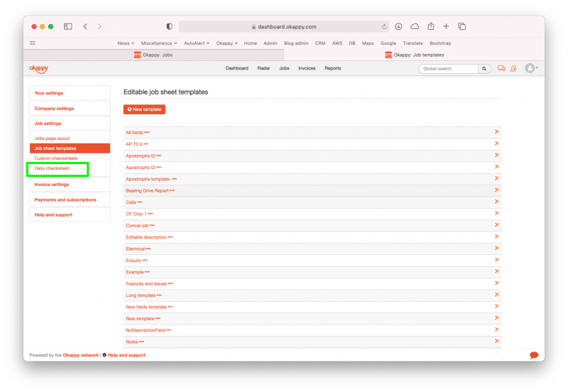Viewport: 568px width, 392px height.
Task: Click Safari's sidebar toggle icon
Action: (x=68, y=26)
